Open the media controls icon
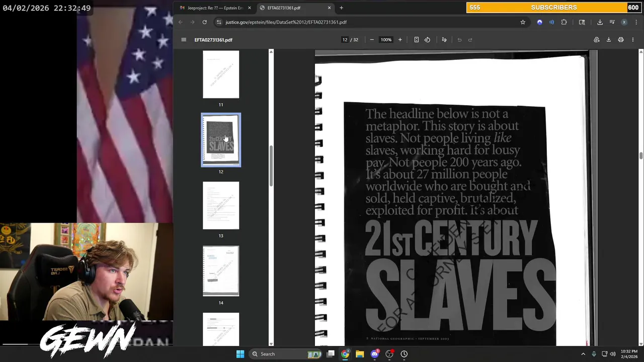 [612, 22]
